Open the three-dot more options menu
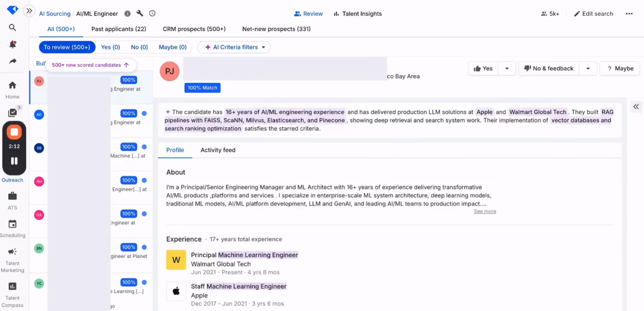Screen dimensions: 644x311 pyautogui.click(x=629, y=14)
